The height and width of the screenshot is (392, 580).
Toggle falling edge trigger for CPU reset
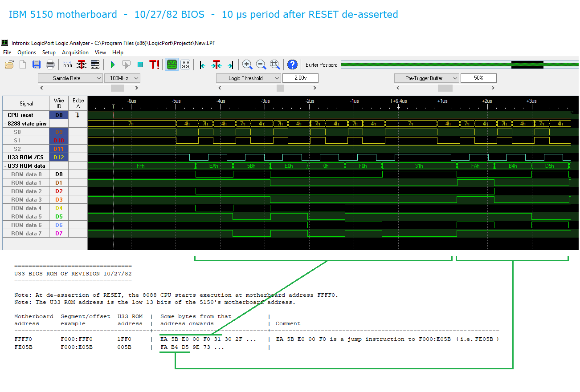(x=78, y=115)
